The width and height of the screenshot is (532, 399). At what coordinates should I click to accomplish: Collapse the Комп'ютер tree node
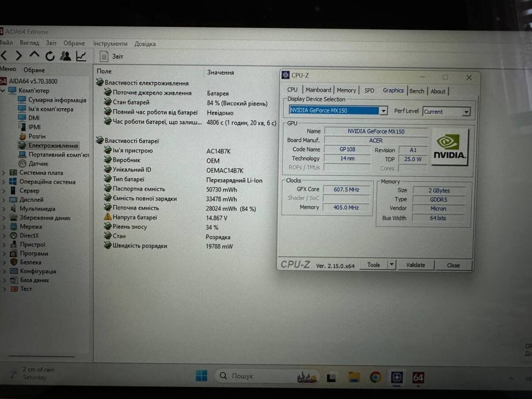coord(4,90)
